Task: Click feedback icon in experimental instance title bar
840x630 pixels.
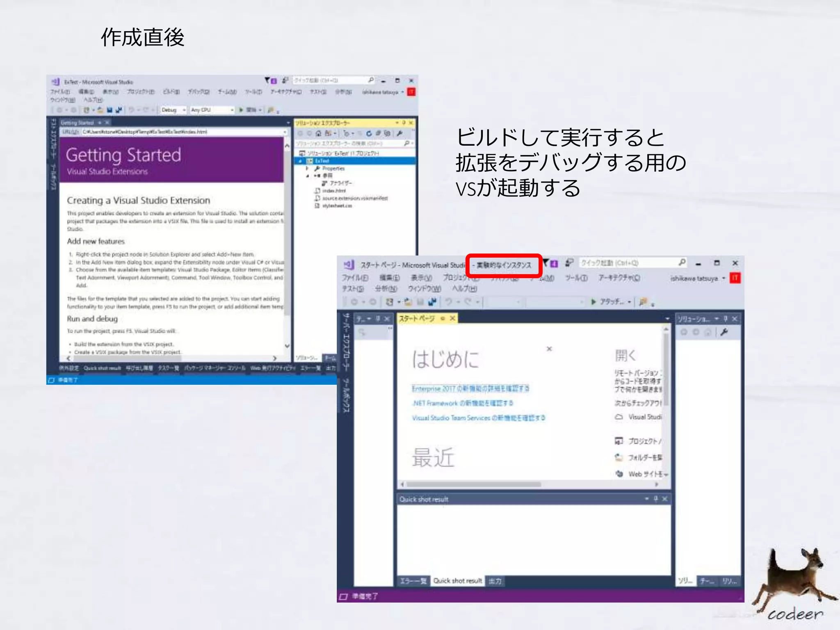Action: (569, 262)
